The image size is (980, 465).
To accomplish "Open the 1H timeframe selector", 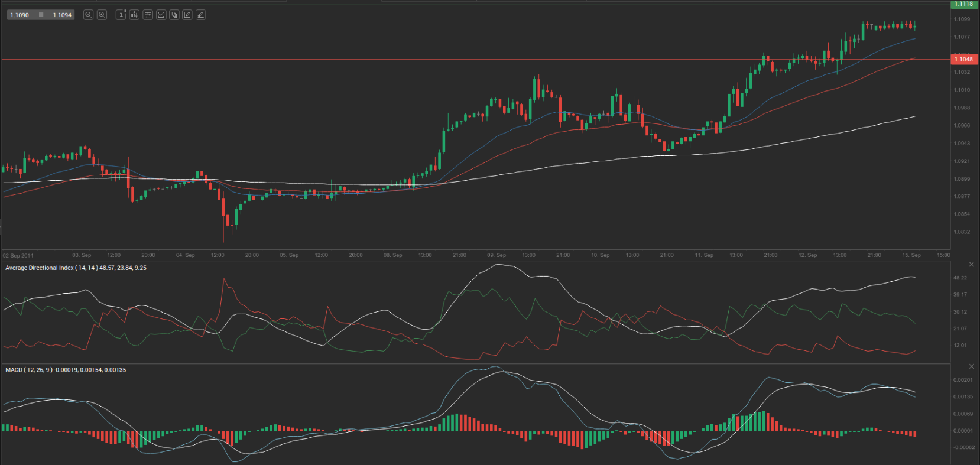I will click(121, 15).
